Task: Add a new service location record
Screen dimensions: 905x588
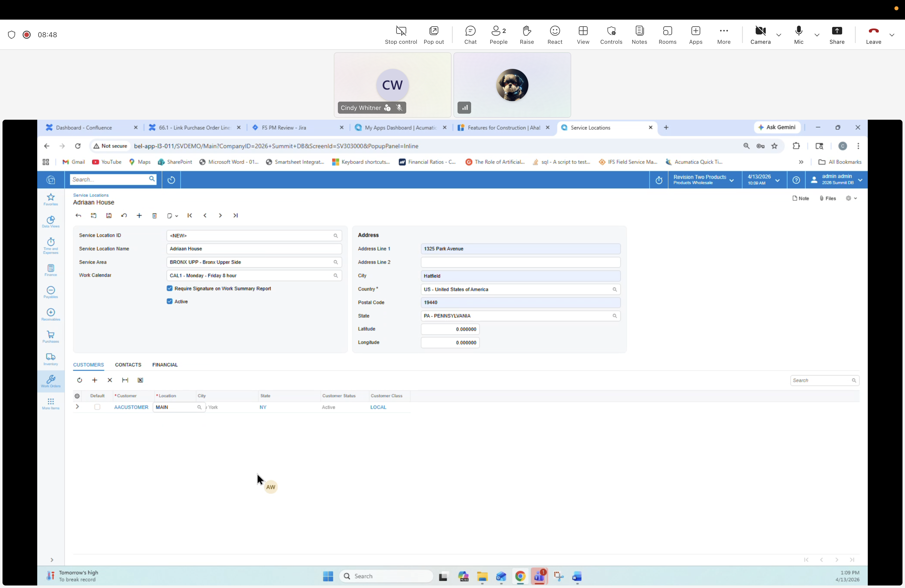Action: click(x=139, y=215)
